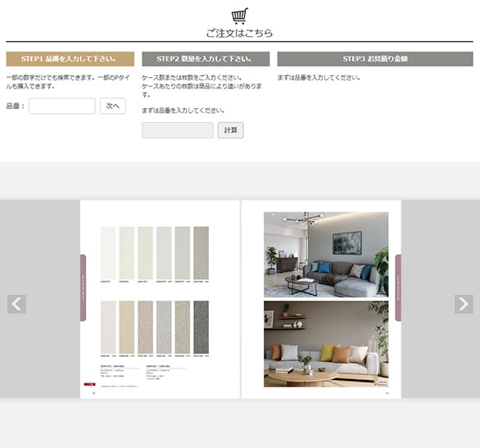The width and height of the screenshot is (480, 448).
Task: Focus the quantity input field
Action: (x=178, y=130)
